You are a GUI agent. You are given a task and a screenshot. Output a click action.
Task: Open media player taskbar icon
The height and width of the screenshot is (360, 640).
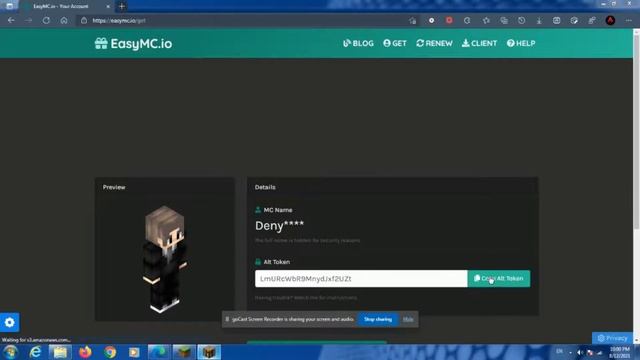[134, 352]
